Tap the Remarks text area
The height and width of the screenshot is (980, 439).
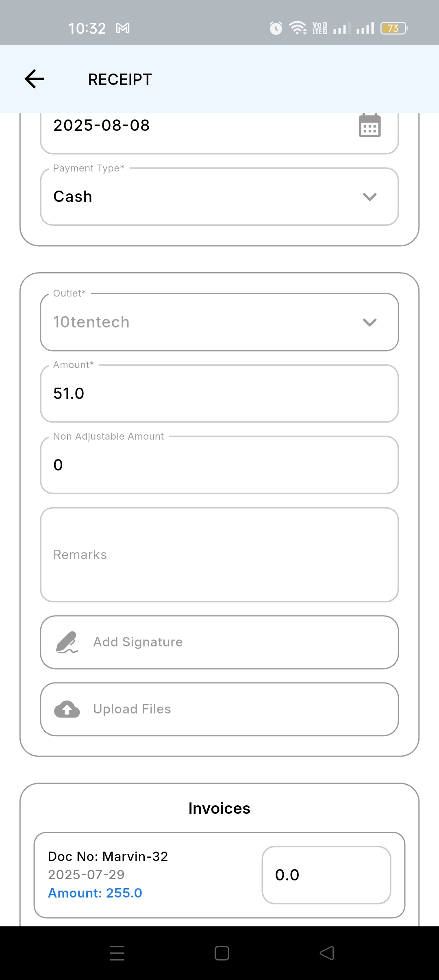click(x=219, y=555)
